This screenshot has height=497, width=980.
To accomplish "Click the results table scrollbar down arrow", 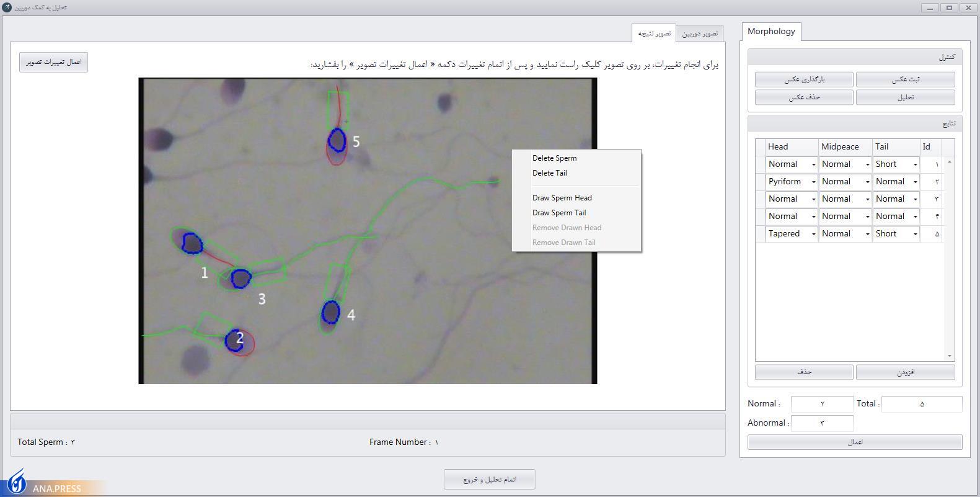I will (x=949, y=356).
